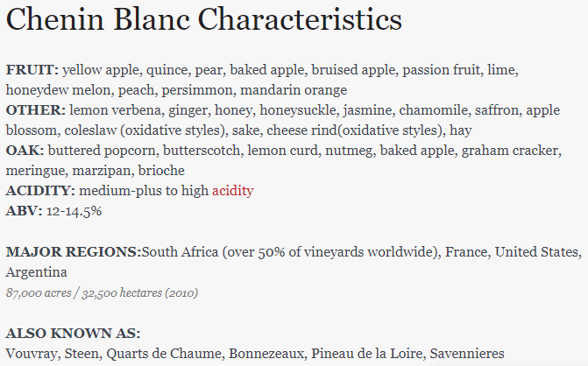The height and width of the screenshot is (366, 588).
Task: Click the MAJOR REGIONS: label
Action: 74,252
